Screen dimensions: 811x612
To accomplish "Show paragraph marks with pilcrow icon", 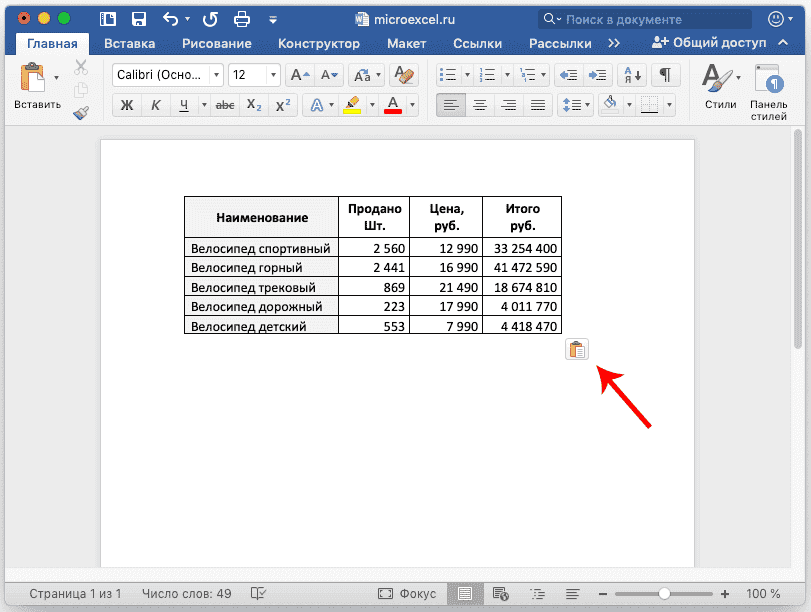I will pyautogui.click(x=665, y=75).
